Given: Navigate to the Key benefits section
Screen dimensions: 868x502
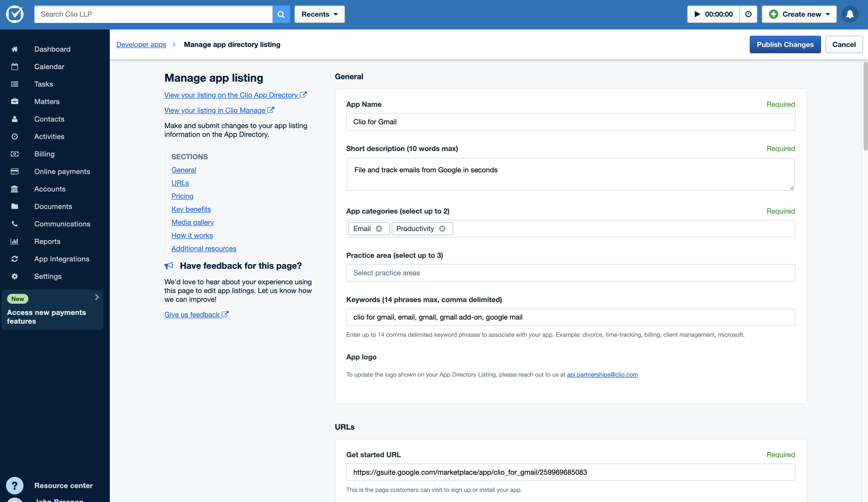Looking at the screenshot, I should point(191,209).
